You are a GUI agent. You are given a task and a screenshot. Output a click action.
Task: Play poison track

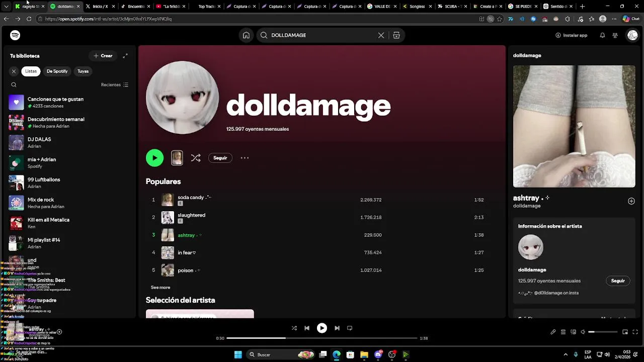point(321,270)
